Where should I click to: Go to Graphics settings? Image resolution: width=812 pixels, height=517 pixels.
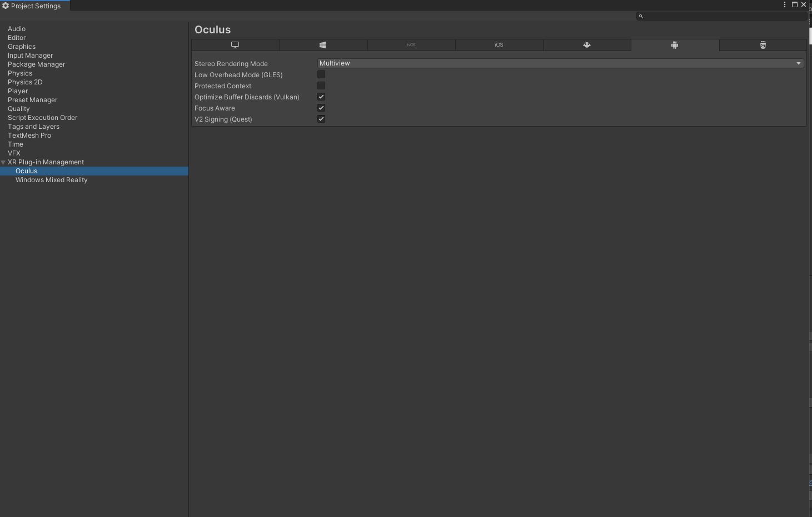22,47
